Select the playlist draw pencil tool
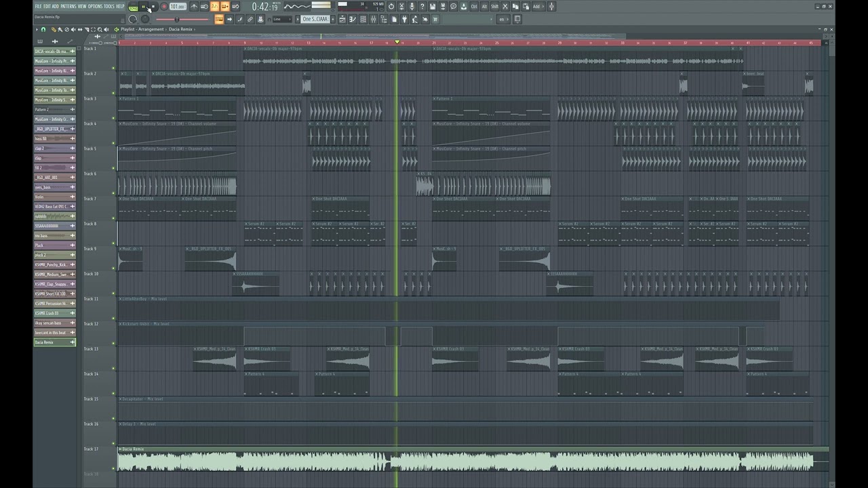 pyautogui.click(x=54, y=29)
